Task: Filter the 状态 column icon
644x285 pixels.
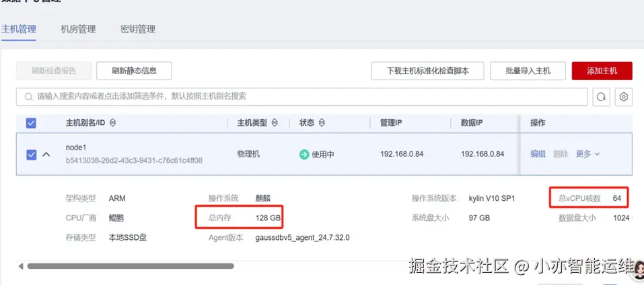Action: pos(322,123)
